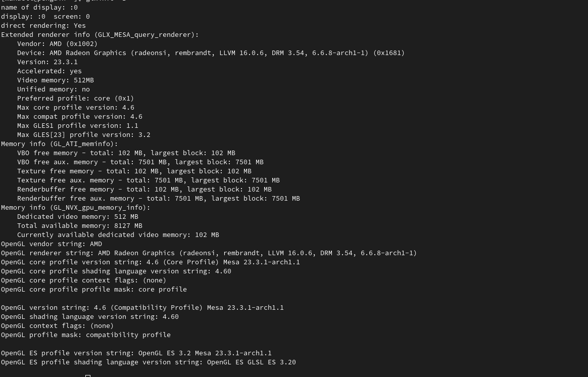The height and width of the screenshot is (377, 588).
Task: Click the "direct rendering: Yes" line
Action: pyautogui.click(x=43, y=25)
